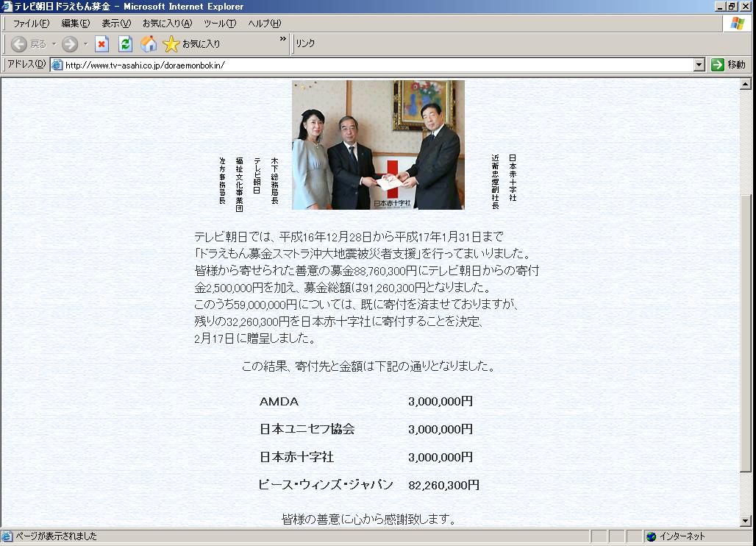Click the 木下総務局長 vertical caption

274,181
